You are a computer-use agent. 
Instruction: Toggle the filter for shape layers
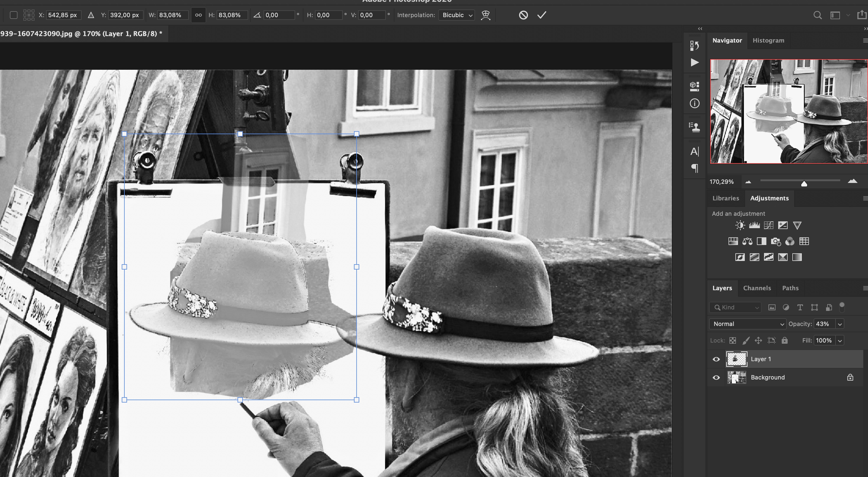coord(815,307)
